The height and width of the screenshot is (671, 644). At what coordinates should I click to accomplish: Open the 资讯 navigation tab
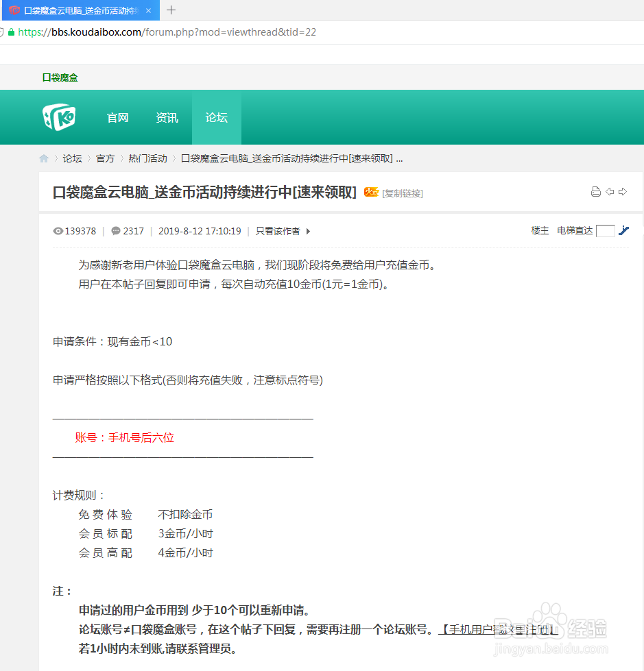coord(167,118)
